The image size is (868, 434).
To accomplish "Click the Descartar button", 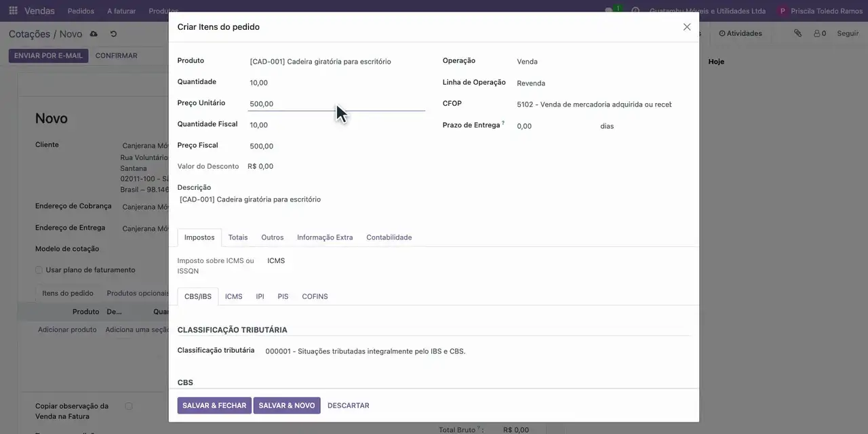I will coord(349,406).
